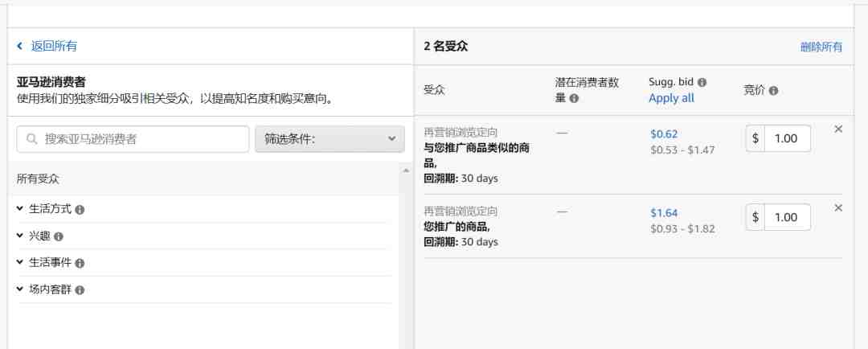Edit bid field for 与您推广商品类似的商品

787,138
